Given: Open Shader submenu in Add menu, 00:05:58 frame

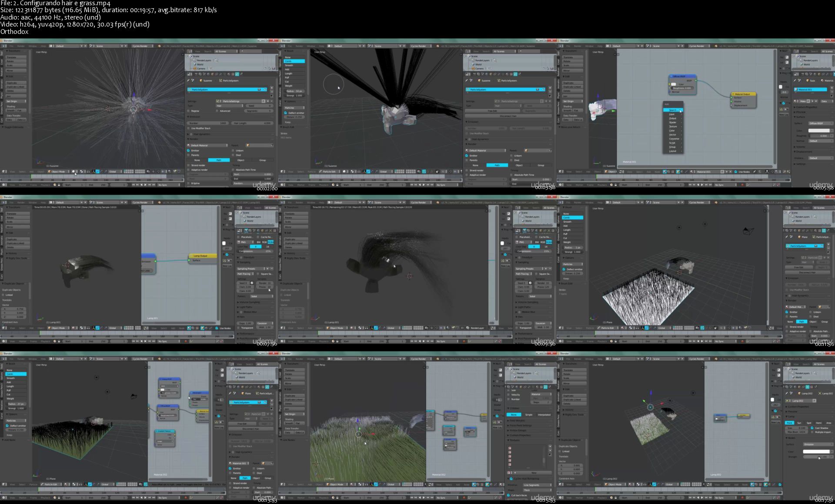Looking at the screenshot, I should click(673, 123).
